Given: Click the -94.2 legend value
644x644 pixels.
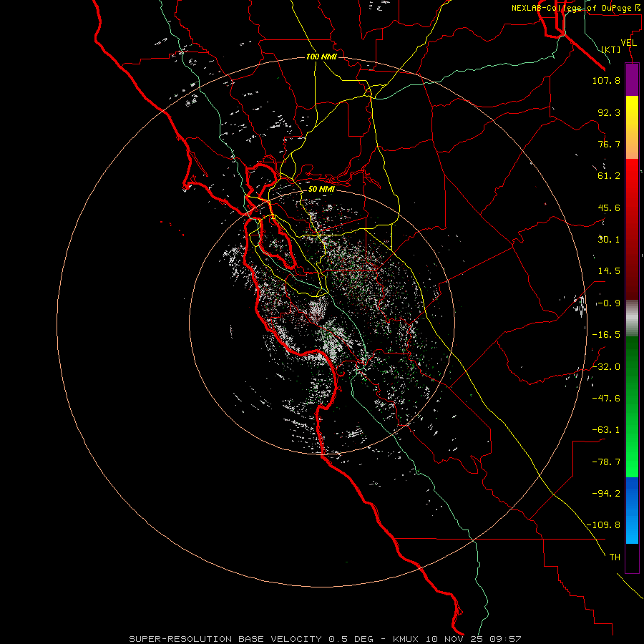Looking at the screenshot, I should click(x=606, y=493).
